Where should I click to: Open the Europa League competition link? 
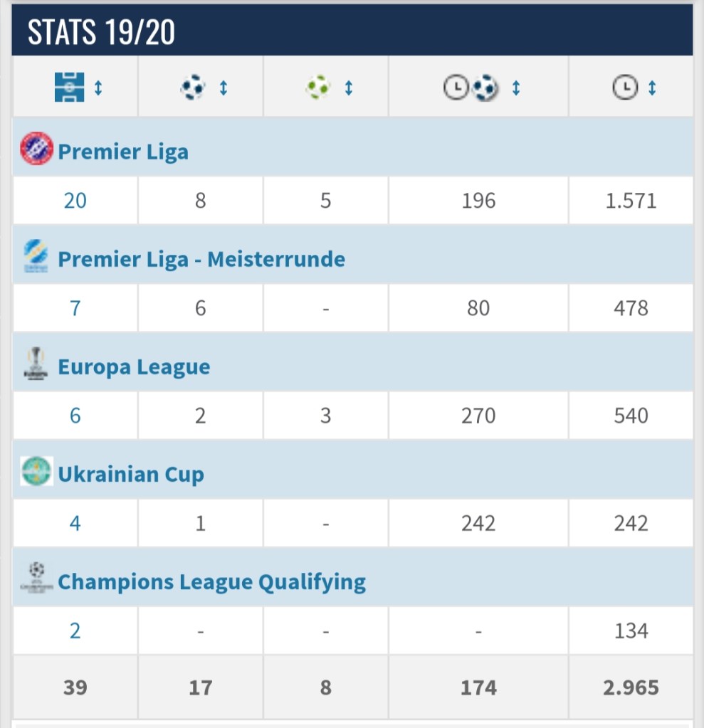[134, 366]
